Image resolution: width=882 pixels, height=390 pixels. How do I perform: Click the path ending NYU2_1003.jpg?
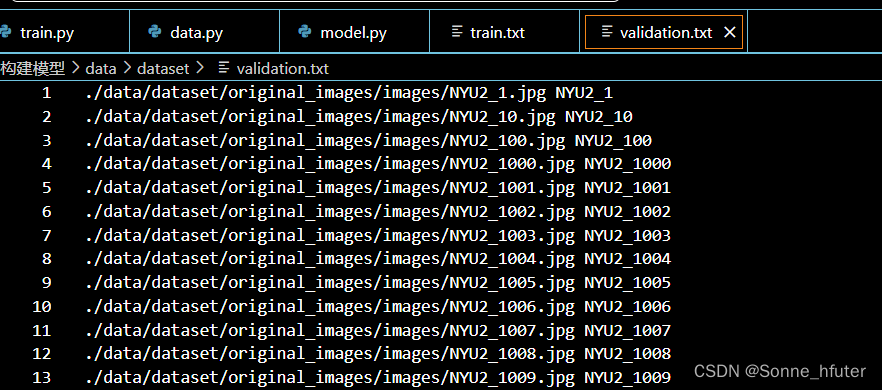tap(330, 235)
